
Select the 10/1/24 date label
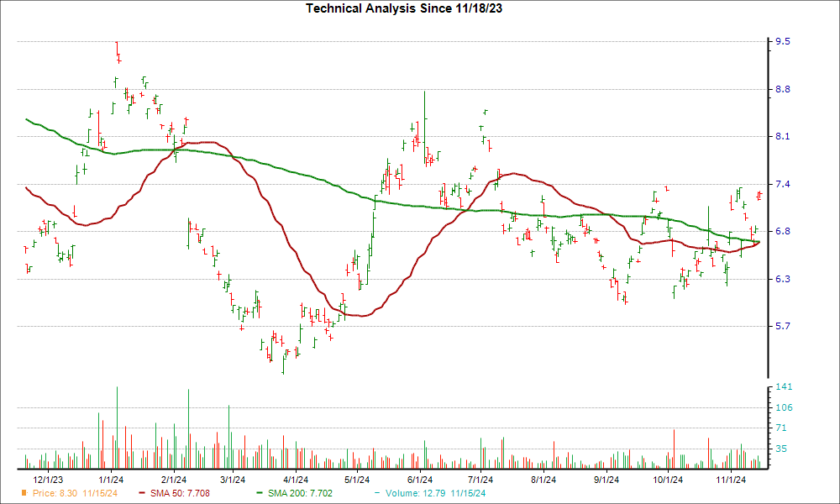[668, 480]
